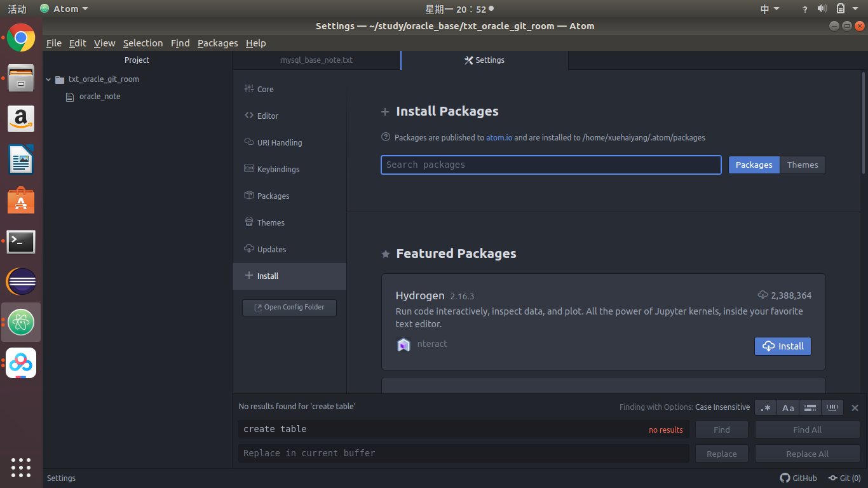The image size is (868, 488).
Task: Launch Eclipse from the dock
Action: point(21,282)
